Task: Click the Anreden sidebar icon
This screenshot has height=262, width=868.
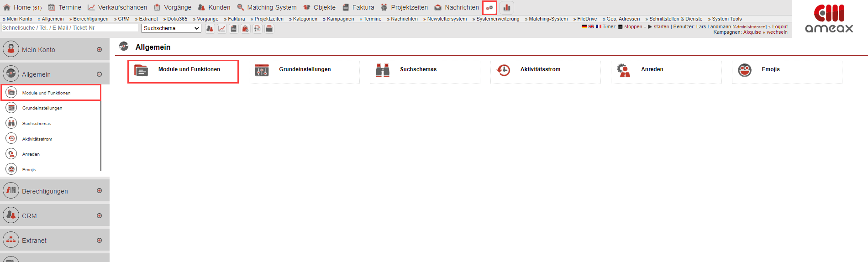Action: point(11,154)
